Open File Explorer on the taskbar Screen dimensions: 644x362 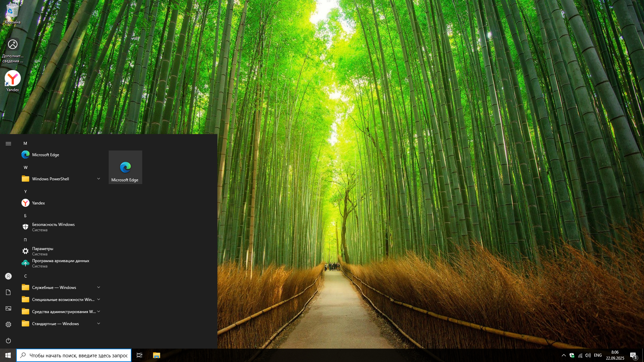click(156, 355)
